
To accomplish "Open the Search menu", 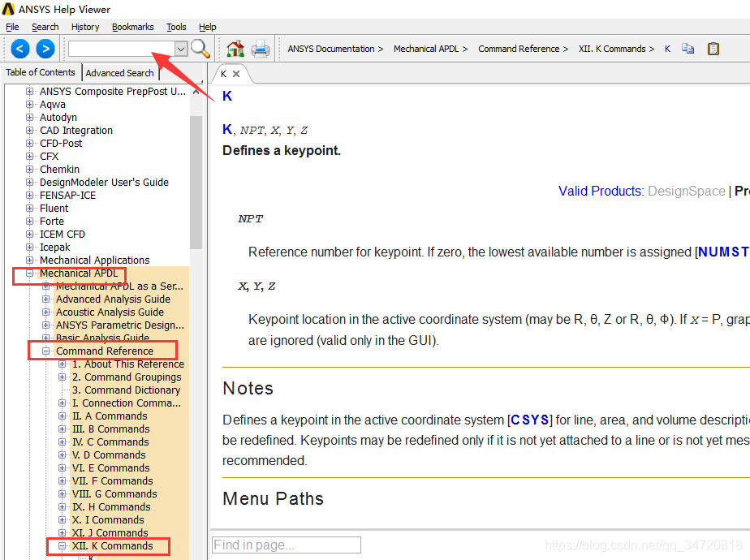I will 45,27.
